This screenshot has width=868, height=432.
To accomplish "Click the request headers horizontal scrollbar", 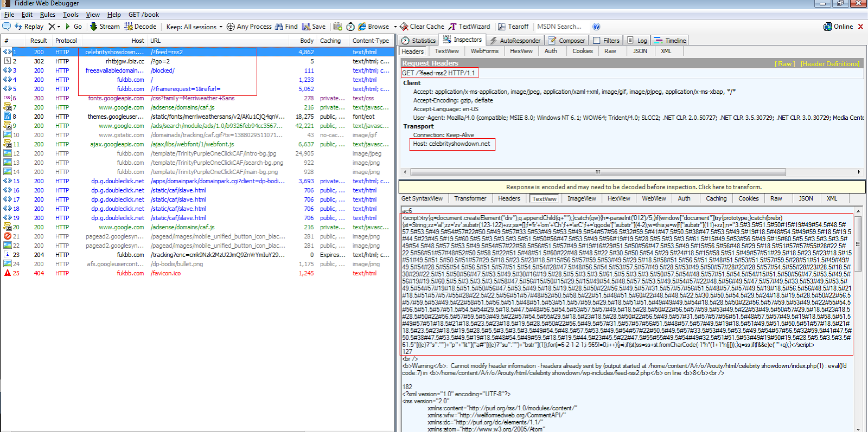I will coord(597,172).
